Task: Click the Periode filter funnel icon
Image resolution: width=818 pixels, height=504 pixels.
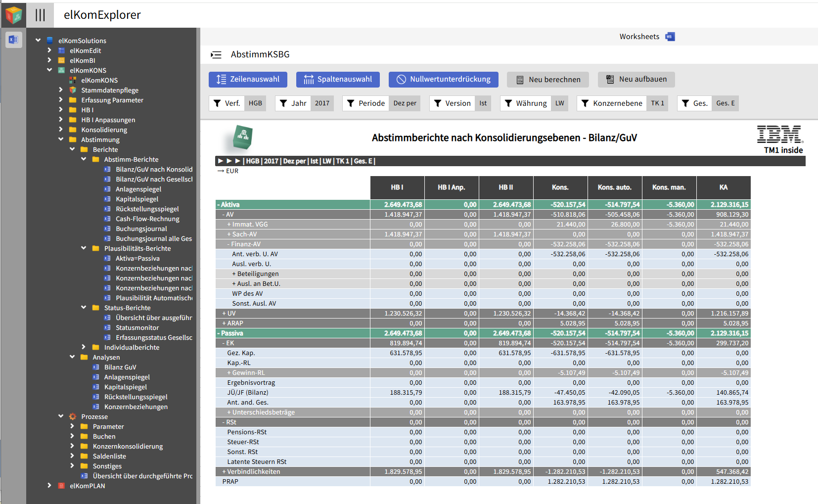Action: [x=351, y=103]
